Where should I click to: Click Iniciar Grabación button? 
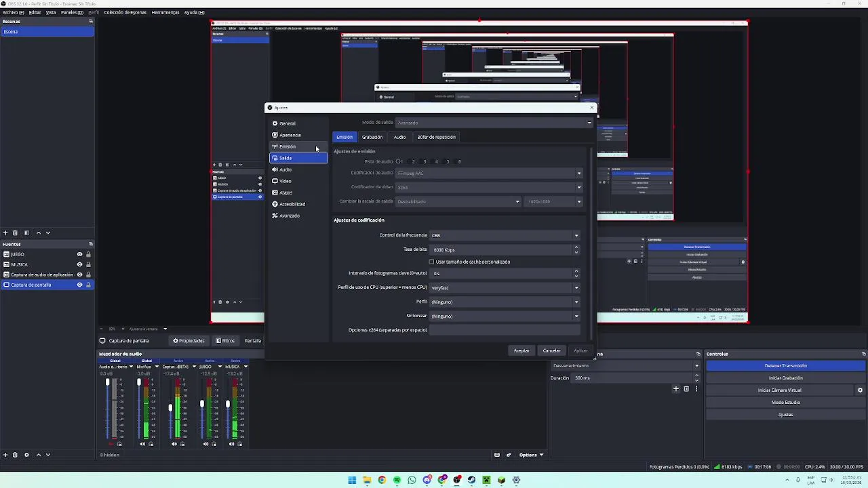click(785, 378)
